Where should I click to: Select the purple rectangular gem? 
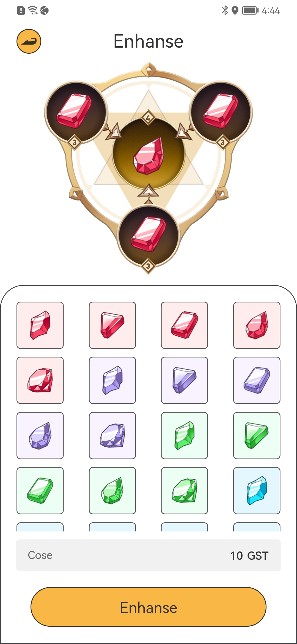point(257,380)
